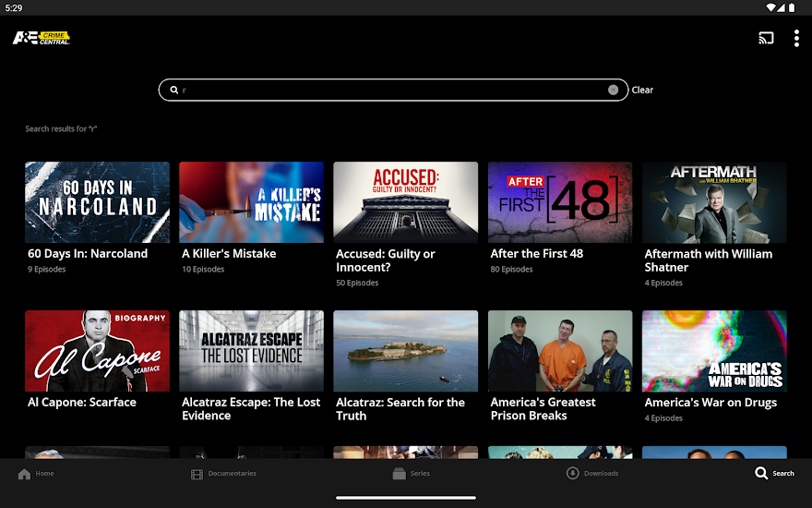Tap the After the First 48 thumbnail
Viewport: 812px width, 508px height.
[560, 202]
